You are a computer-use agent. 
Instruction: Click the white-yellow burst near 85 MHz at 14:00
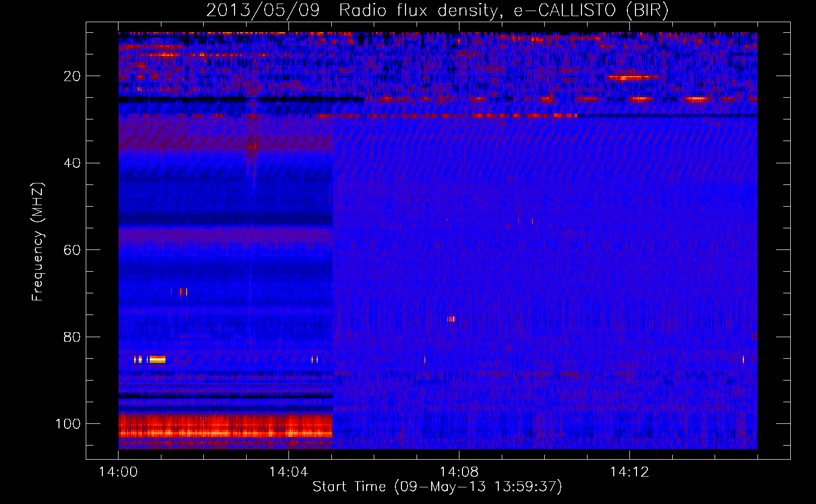coord(157,359)
